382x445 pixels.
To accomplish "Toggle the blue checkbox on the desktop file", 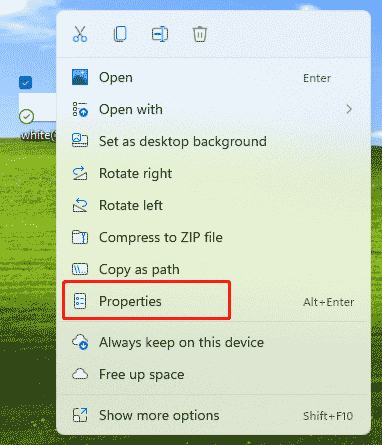I will [x=25, y=82].
